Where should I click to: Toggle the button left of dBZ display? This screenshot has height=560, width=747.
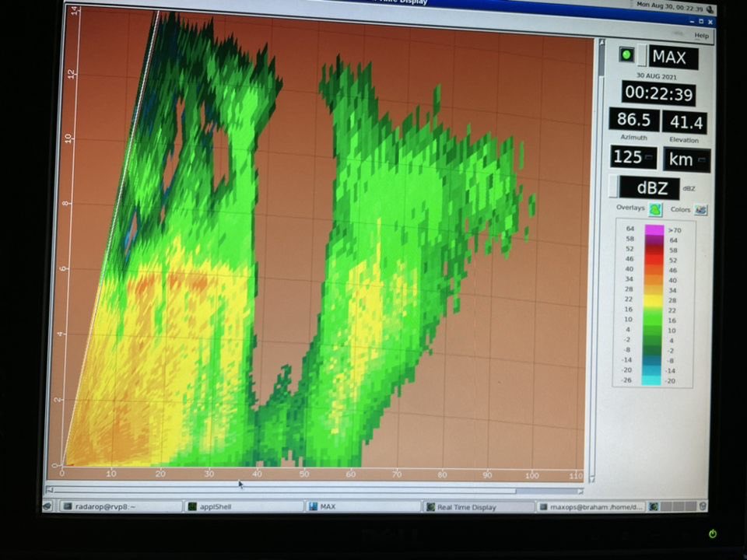[614, 187]
